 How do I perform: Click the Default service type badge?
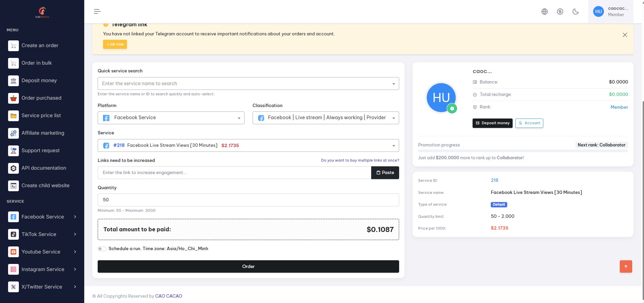(499, 204)
